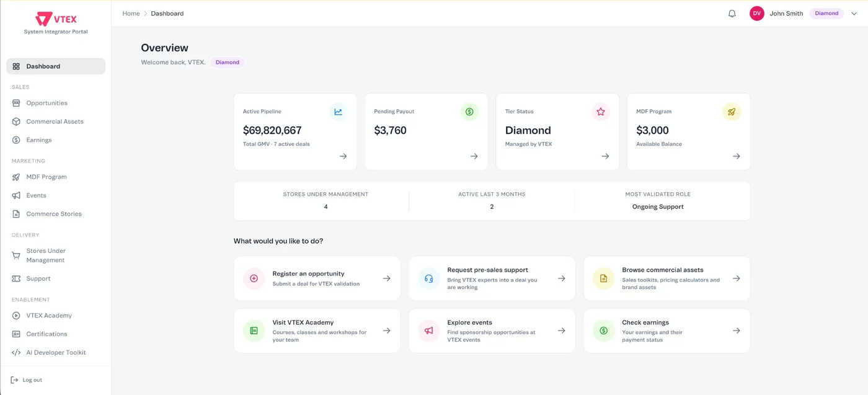Click the shopping cart icon for Stores
Viewport: 868px width, 395px height.
[x=16, y=255]
